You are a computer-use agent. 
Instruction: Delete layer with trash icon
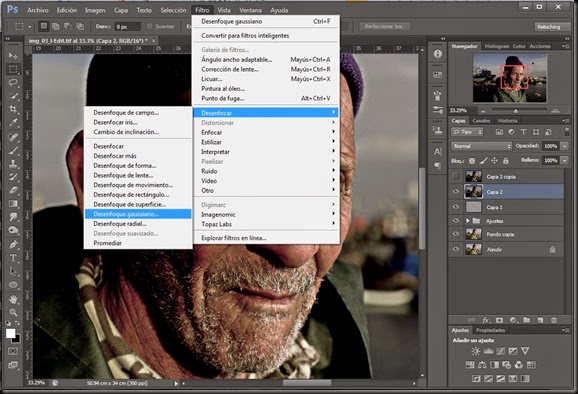(554, 320)
